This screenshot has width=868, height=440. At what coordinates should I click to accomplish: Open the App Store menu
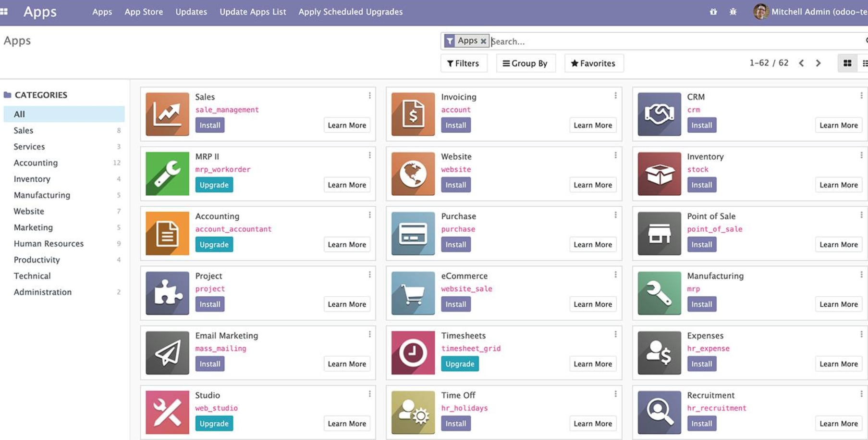click(144, 12)
